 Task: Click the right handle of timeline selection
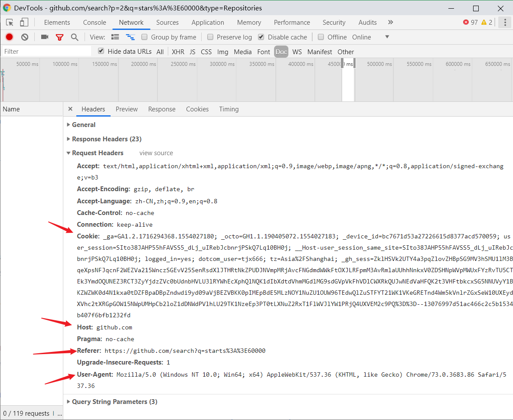(x=354, y=63)
